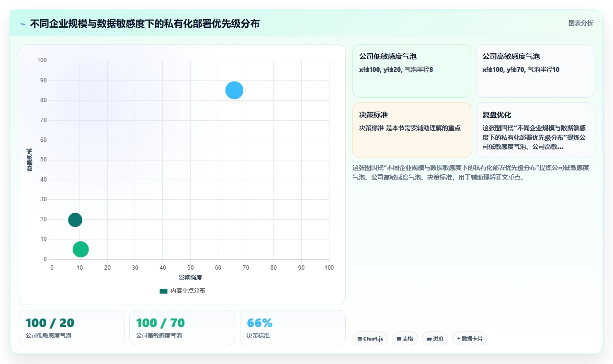Open the 公司低敏感度气泡 info card
613x364 pixels.
coord(412,71)
